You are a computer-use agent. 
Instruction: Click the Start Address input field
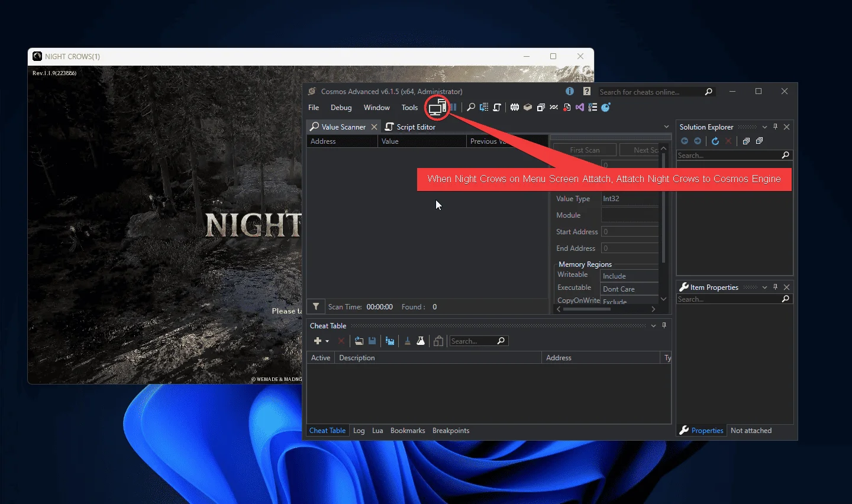tap(630, 232)
